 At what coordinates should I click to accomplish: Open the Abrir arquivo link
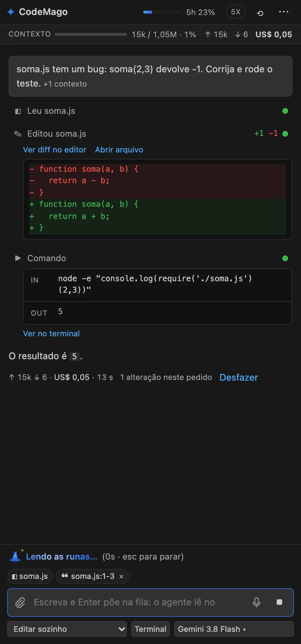[x=119, y=150]
